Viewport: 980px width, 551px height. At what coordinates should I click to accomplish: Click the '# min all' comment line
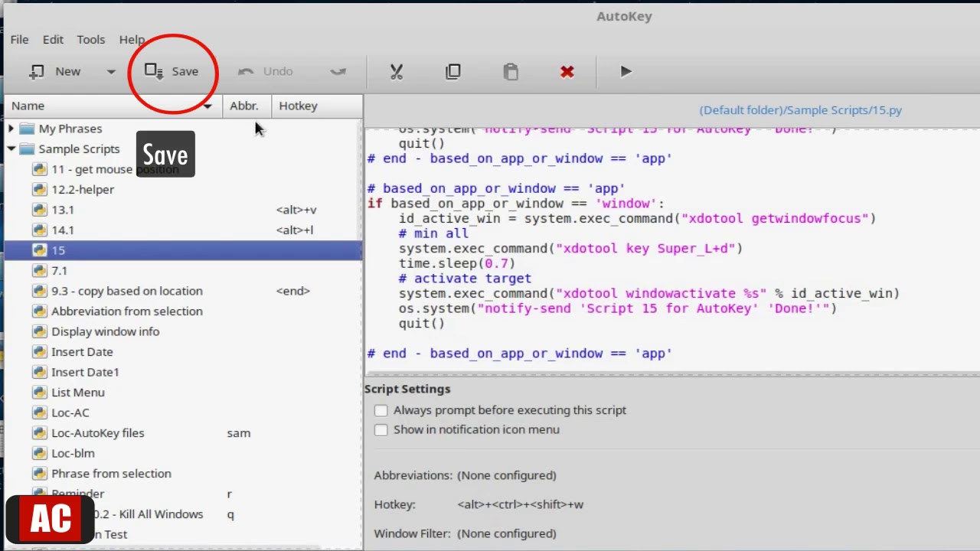(433, 233)
